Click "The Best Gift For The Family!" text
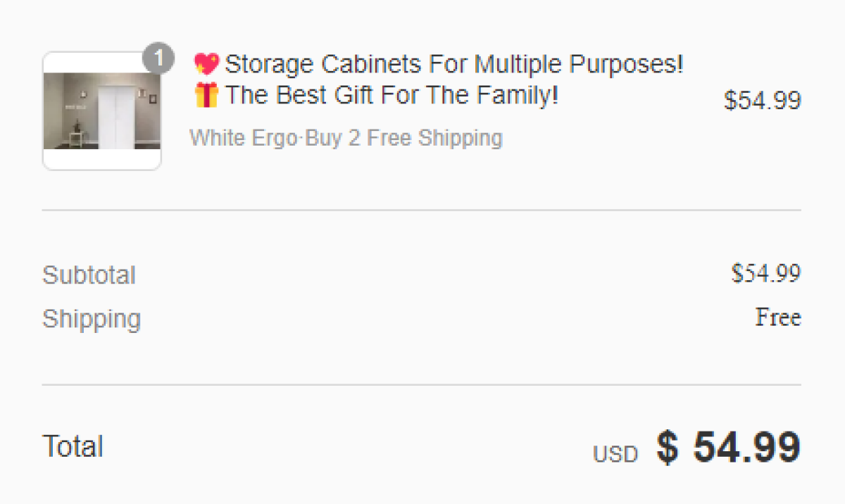845x504 pixels. click(x=392, y=95)
